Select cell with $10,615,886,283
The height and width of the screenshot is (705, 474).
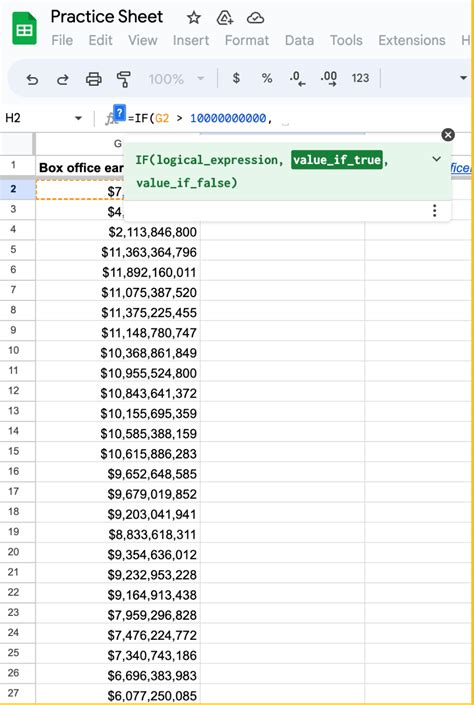coord(118,452)
